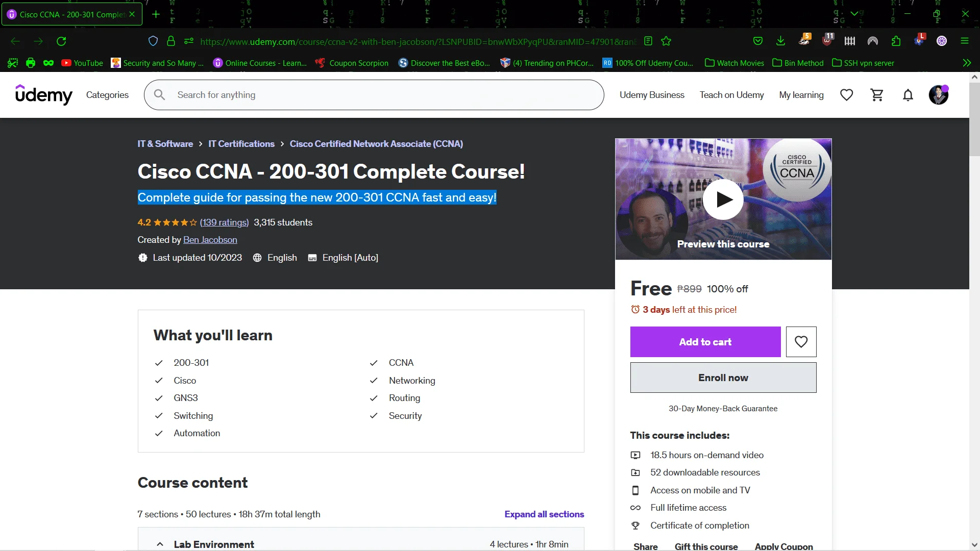This screenshot has height=551, width=980.
Task: Play the course preview video
Action: coord(723,199)
